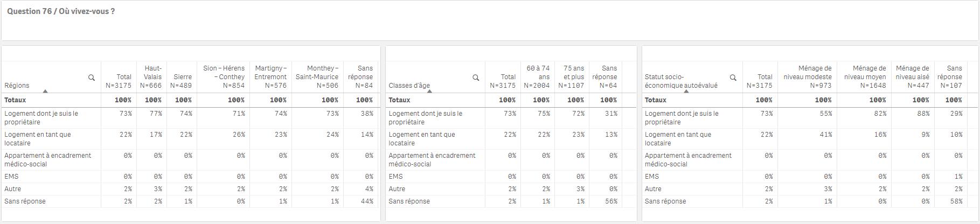Select Monthey – Saint-Maurice column header
This screenshot has width=980, height=224.
(317, 77)
